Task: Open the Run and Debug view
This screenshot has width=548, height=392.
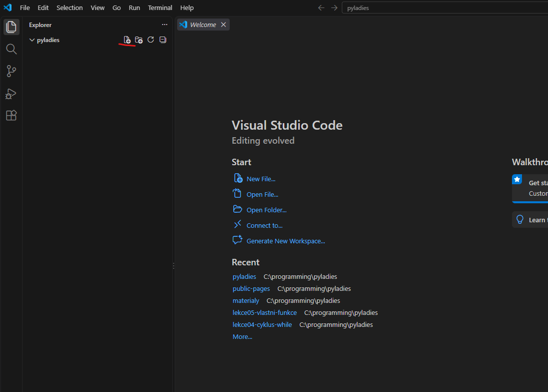Action: (11, 94)
